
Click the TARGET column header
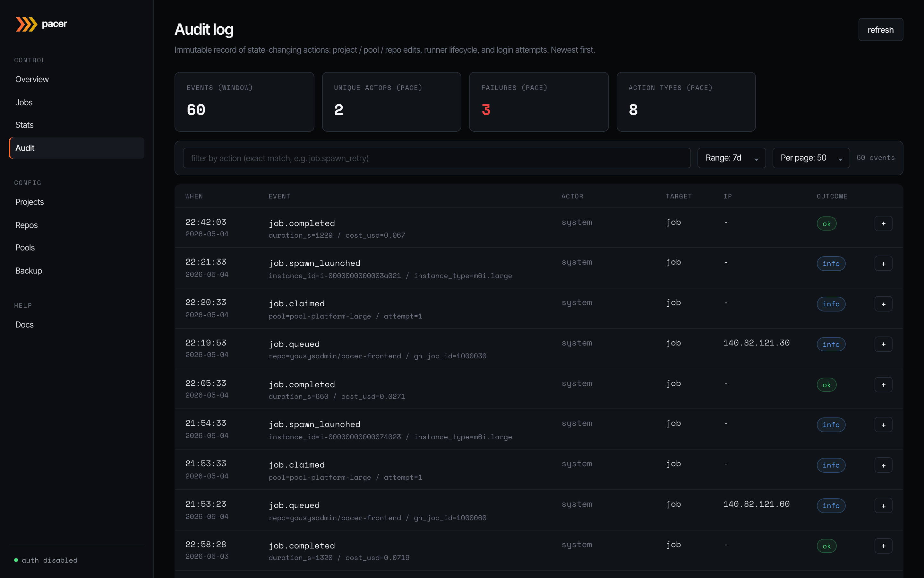(679, 196)
